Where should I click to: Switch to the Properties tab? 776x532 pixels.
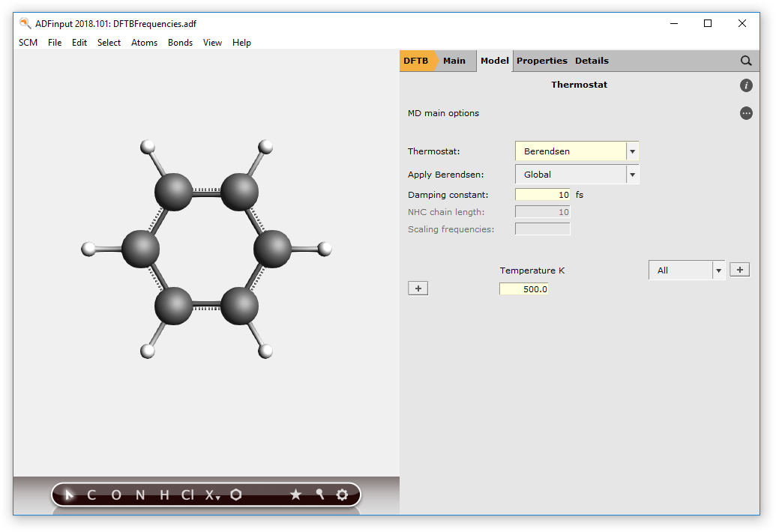pos(541,61)
